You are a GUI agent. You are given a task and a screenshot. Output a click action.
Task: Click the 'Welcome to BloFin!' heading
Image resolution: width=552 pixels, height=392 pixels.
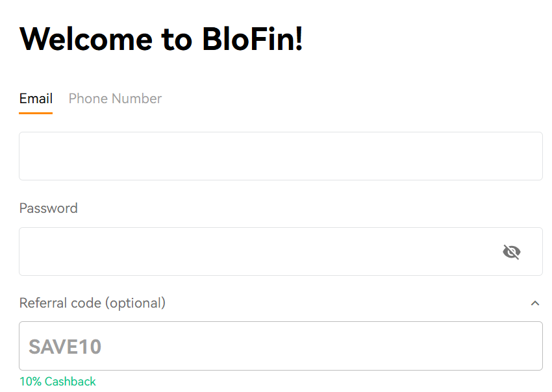click(161, 39)
